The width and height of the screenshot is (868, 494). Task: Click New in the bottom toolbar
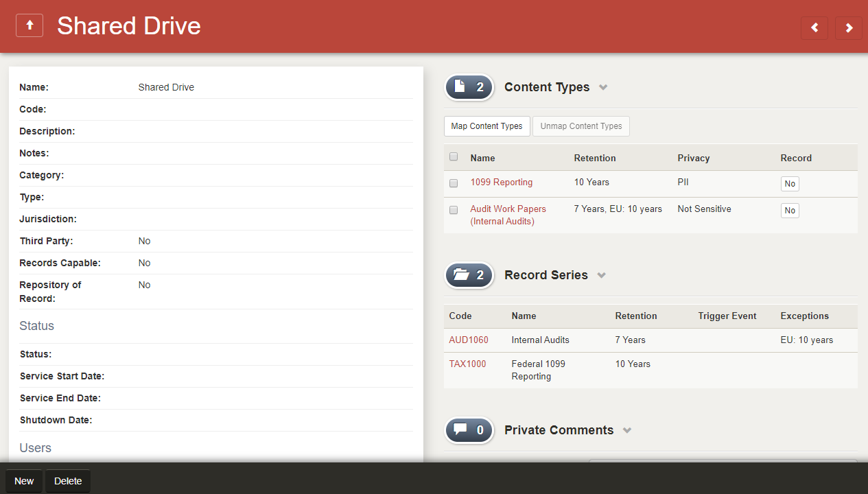(24, 481)
